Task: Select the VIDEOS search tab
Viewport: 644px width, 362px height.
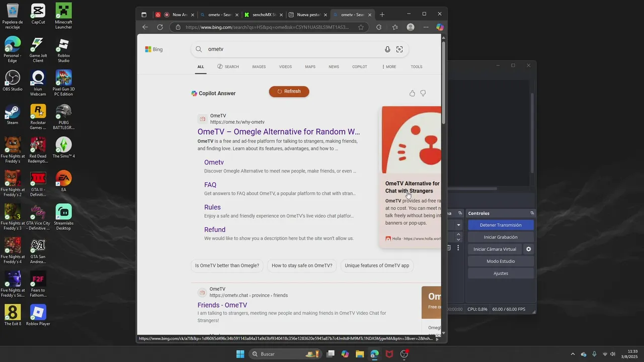Action: point(285,67)
